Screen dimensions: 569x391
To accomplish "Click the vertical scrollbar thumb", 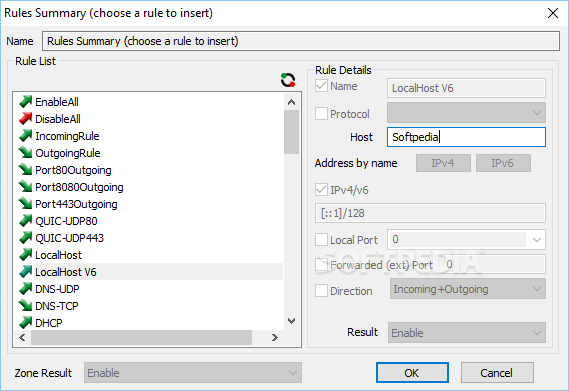I will (291, 132).
